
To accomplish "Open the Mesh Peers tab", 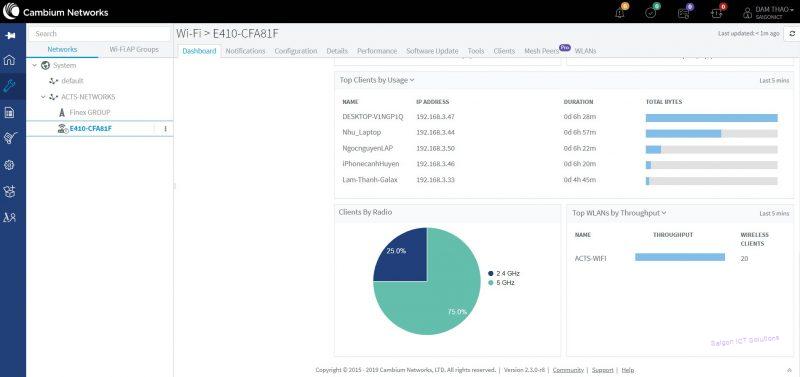I will point(541,51).
